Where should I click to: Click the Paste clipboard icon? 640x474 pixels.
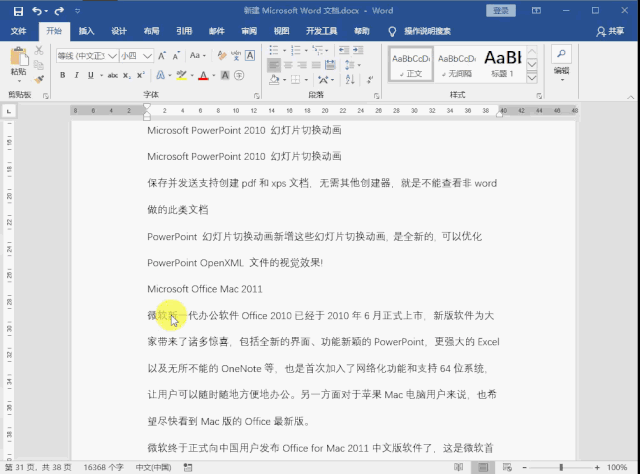[x=18, y=57]
